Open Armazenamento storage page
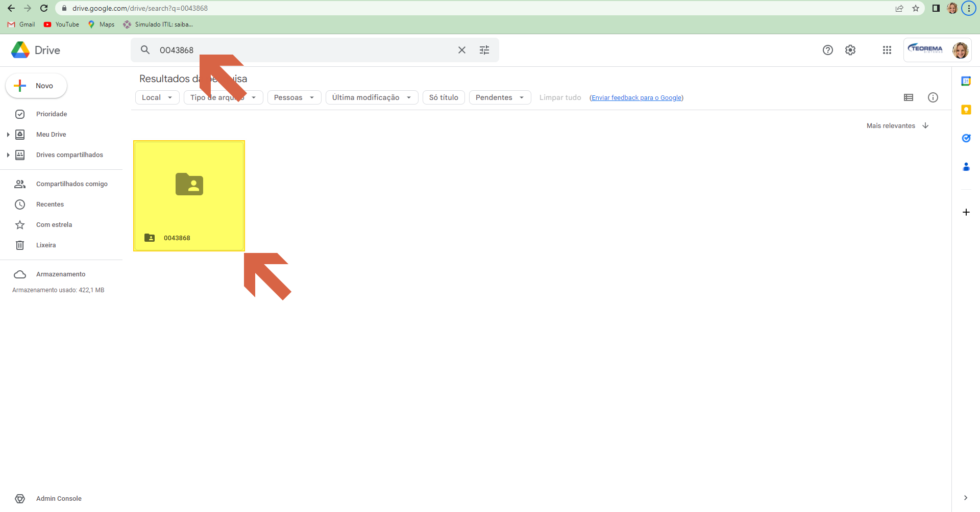The image size is (980, 512). click(x=61, y=274)
